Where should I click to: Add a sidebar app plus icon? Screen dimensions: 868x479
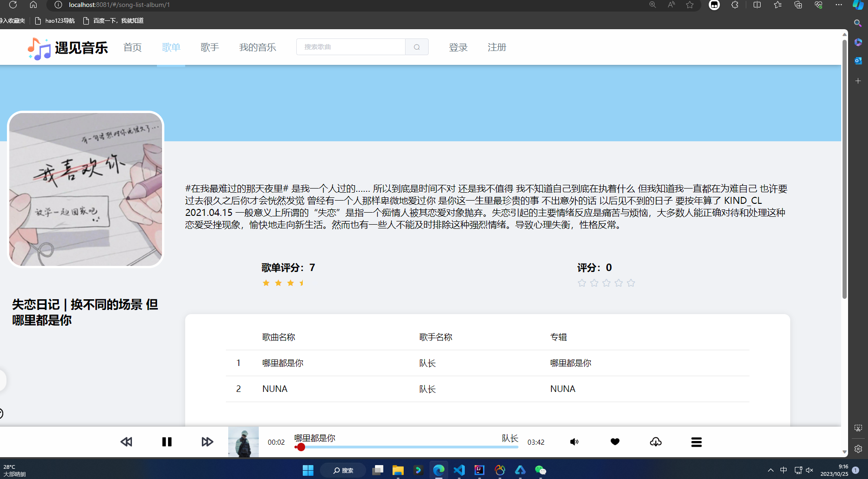pos(858,81)
